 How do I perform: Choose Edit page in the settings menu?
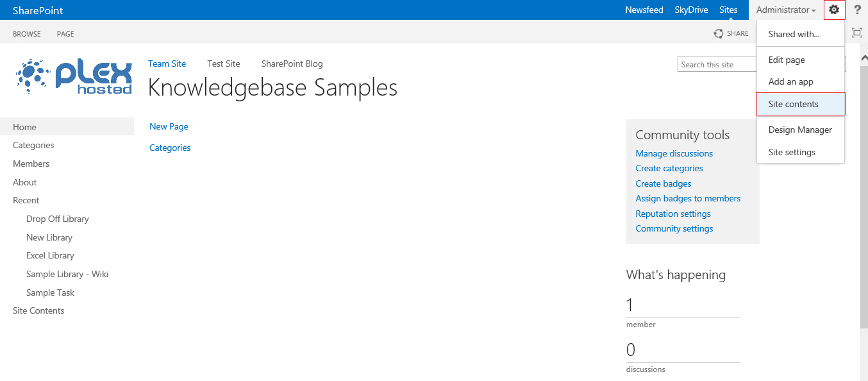[787, 60]
